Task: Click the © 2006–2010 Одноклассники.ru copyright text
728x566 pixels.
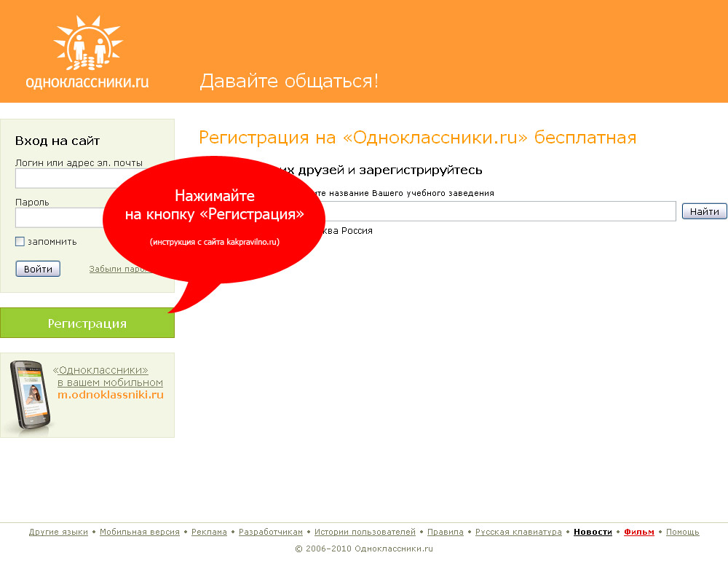Action: pos(364,549)
